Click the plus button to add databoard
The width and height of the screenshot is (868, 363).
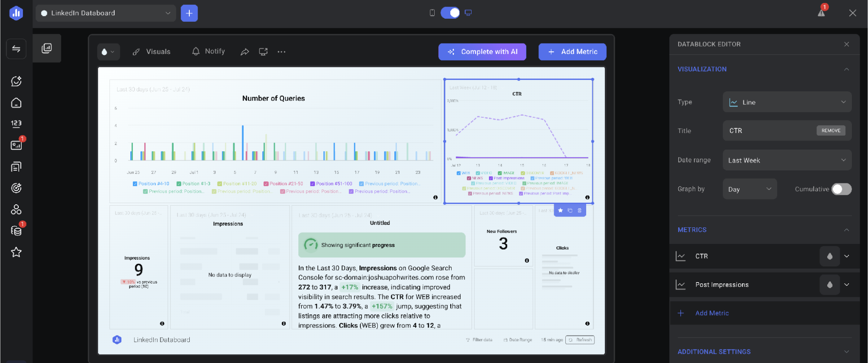click(189, 13)
